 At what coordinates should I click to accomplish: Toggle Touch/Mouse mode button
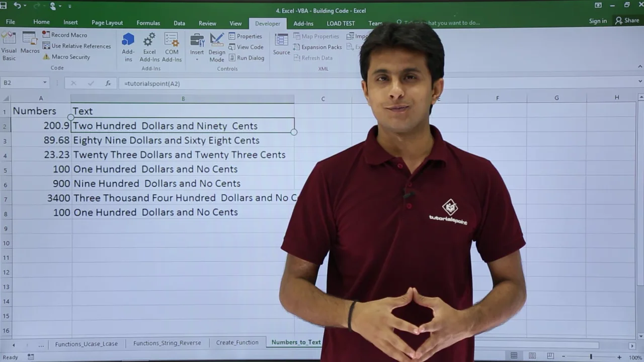(x=53, y=7)
